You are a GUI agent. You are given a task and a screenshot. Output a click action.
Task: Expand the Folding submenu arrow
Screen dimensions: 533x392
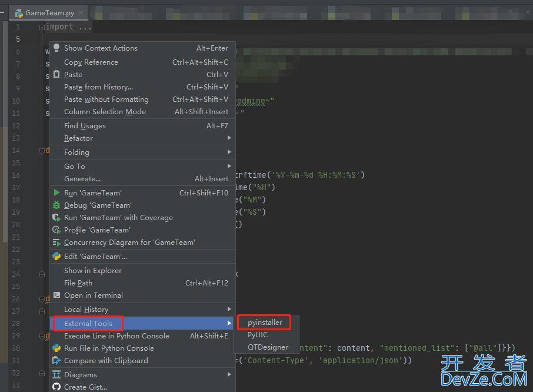point(229,152)
